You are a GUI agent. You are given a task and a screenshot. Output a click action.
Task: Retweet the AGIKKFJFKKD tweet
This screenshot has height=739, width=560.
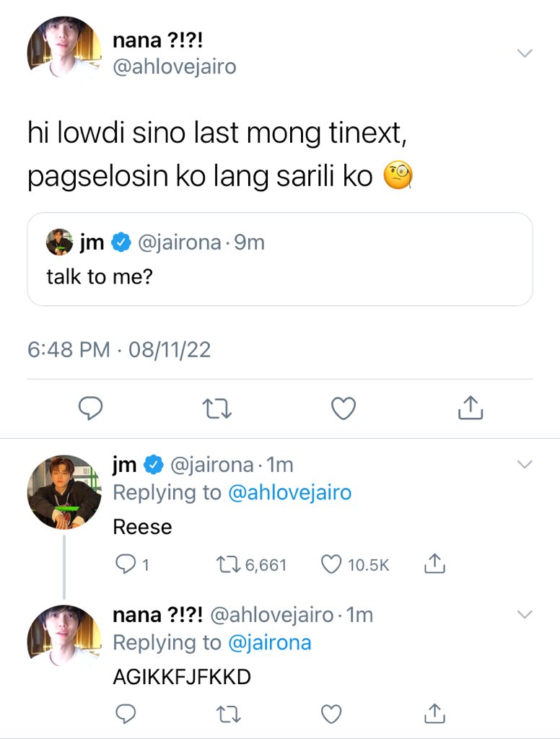click(x=229, y=714)
